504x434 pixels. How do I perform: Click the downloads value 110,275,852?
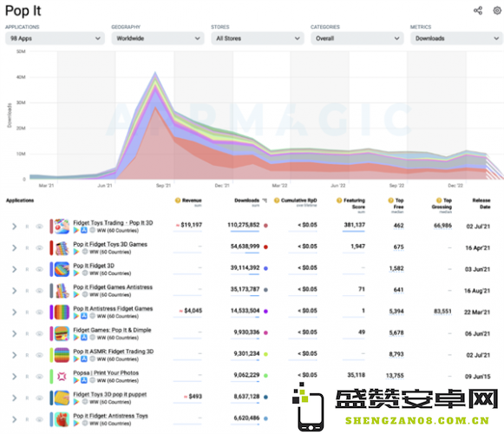(243, 225)
